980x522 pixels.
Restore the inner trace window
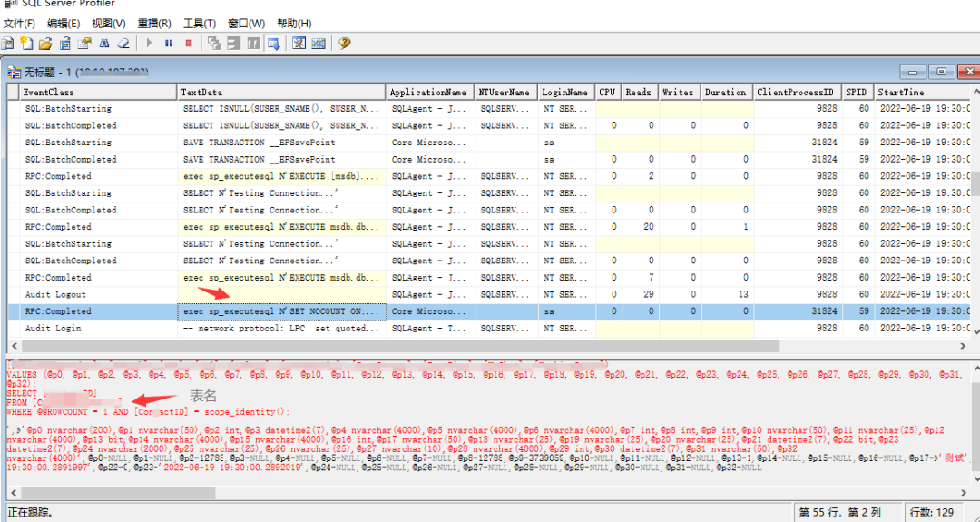[x=941, y=72]
